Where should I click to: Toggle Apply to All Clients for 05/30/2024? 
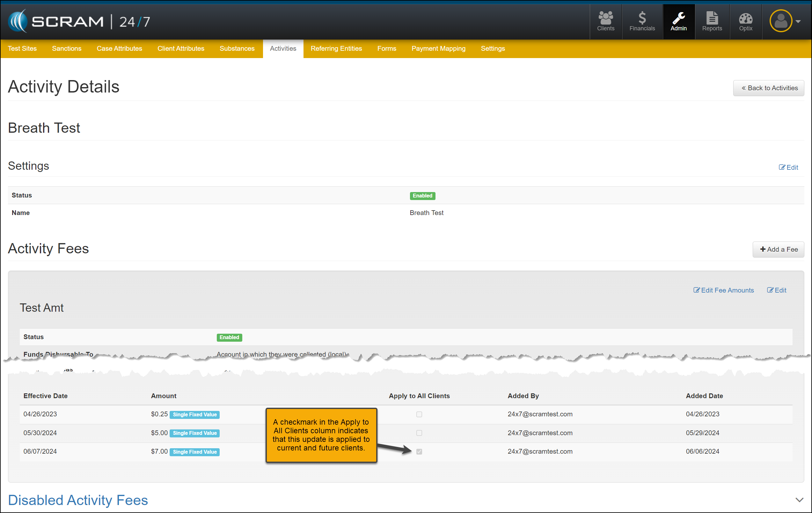(x=419, y=433)
